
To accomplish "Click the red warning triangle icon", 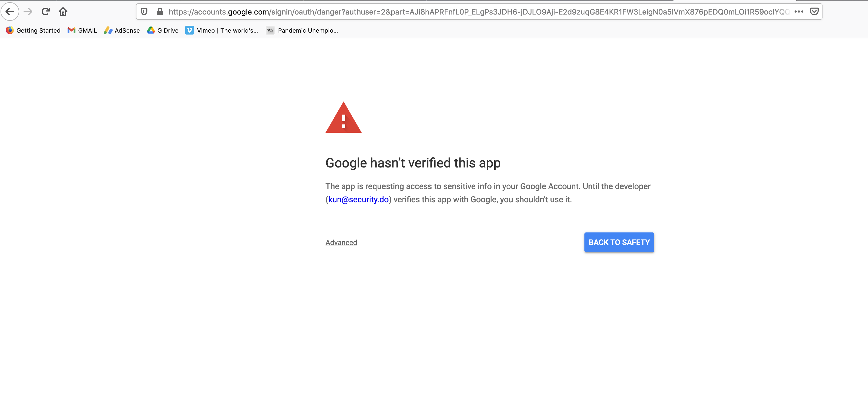I will point(343,117).
